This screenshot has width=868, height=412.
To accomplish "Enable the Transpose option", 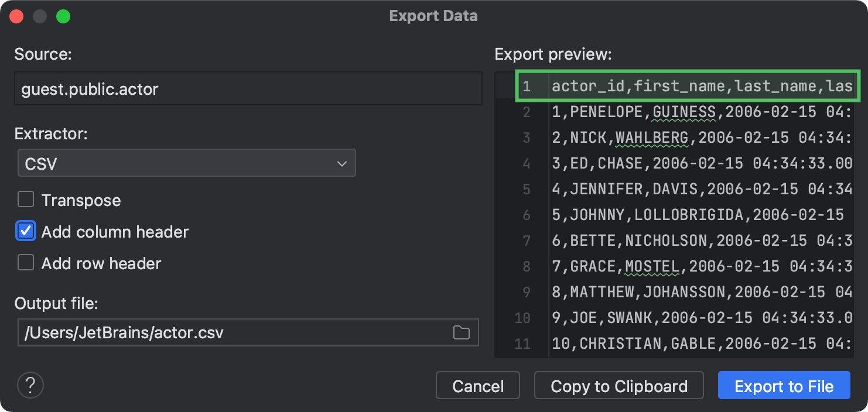I will [26, 200].
